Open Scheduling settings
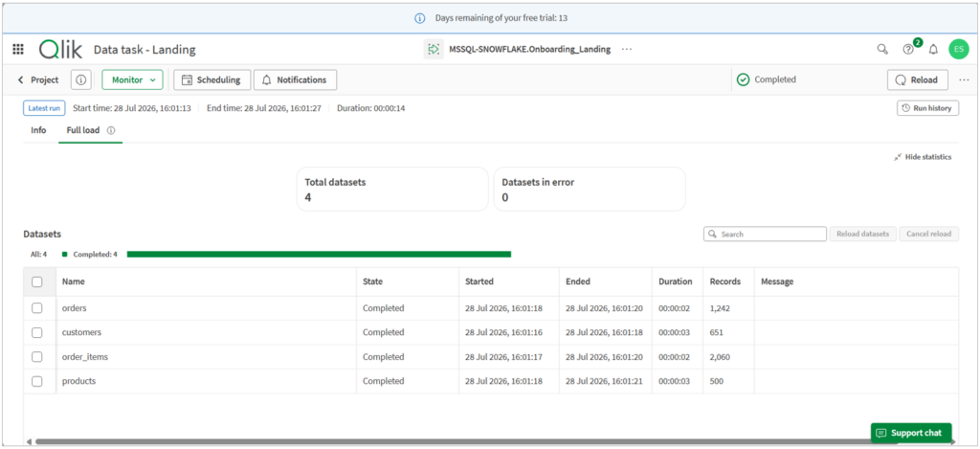 point(212,80)
